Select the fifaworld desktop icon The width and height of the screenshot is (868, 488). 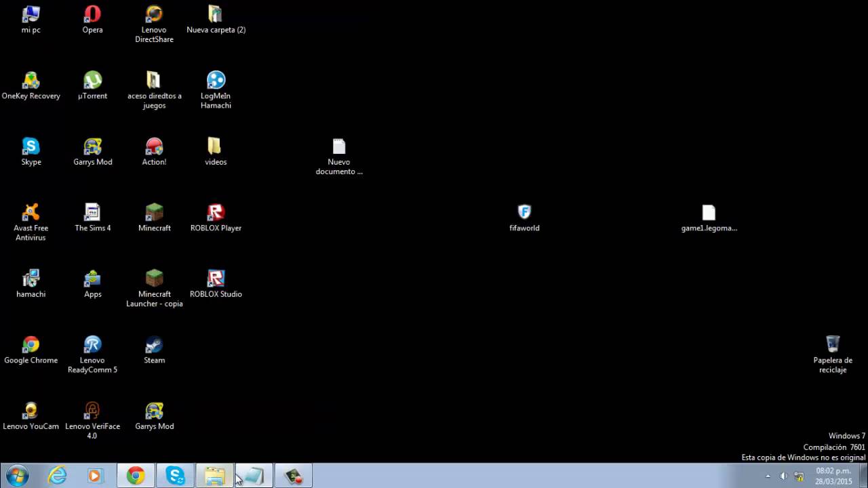[524, 218]
